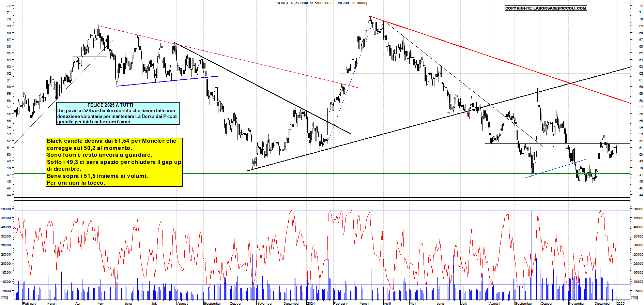Screen dimensions: 644x305
Task: Click the October label just before 2024's November
Action: pos(236,303)
